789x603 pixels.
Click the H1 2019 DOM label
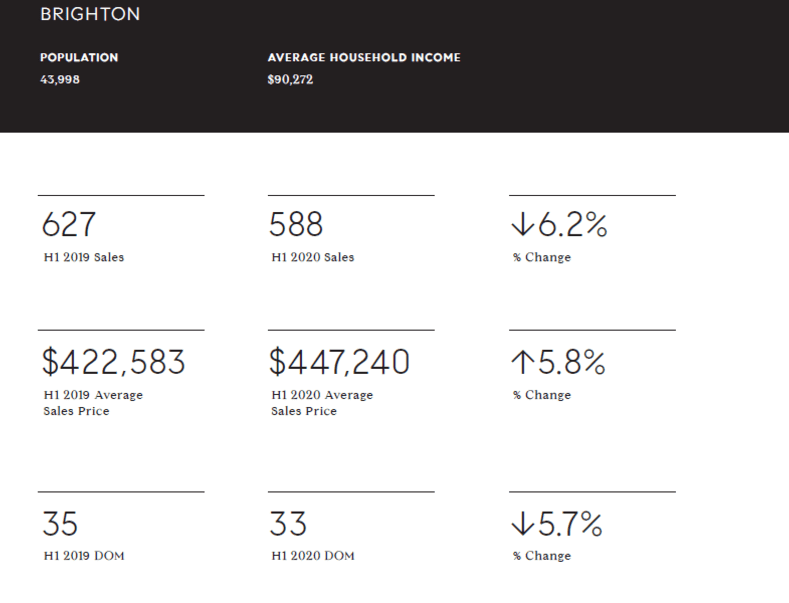[84, 556]
